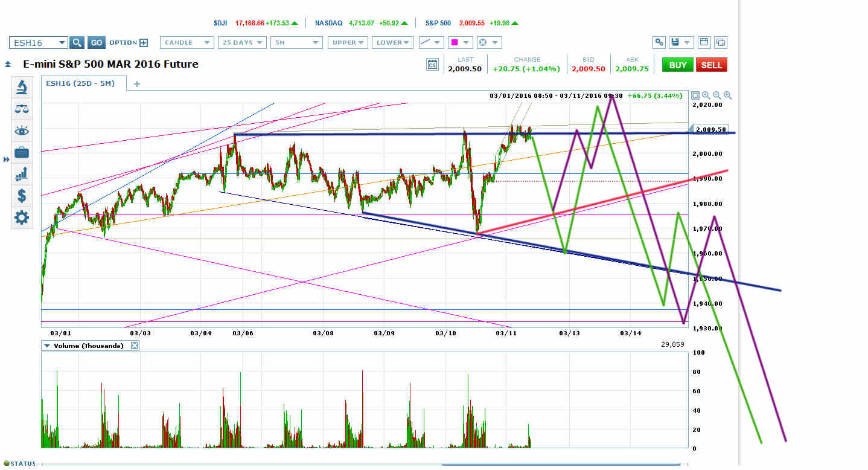Click the symbol search magnifier icon
Viewport: 868px width, 470px height.
(77, 42)
